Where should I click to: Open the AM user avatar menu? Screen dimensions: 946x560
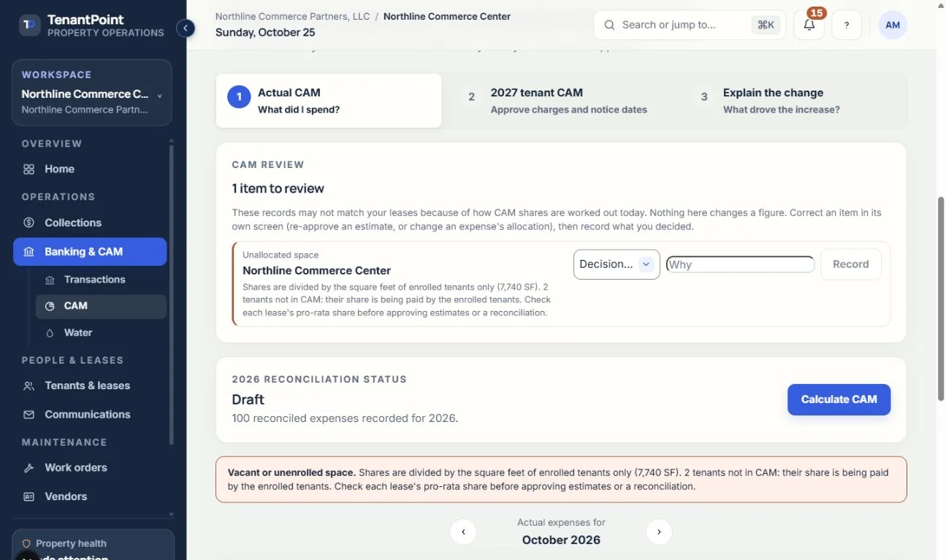[893, 25]
